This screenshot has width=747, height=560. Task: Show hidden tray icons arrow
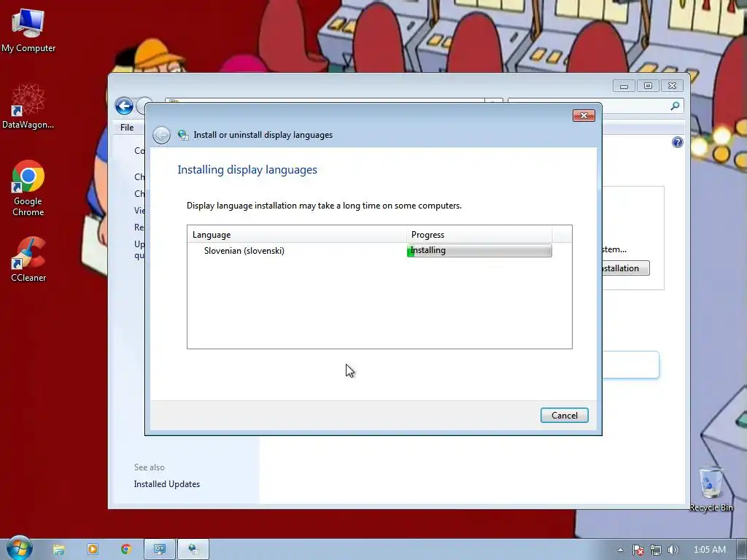point(620,550)
